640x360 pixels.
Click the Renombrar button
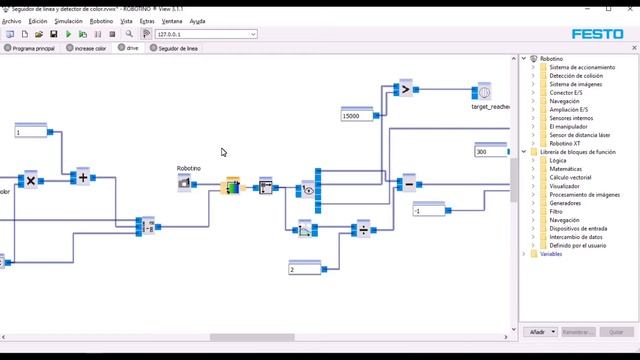click(578, 332)
